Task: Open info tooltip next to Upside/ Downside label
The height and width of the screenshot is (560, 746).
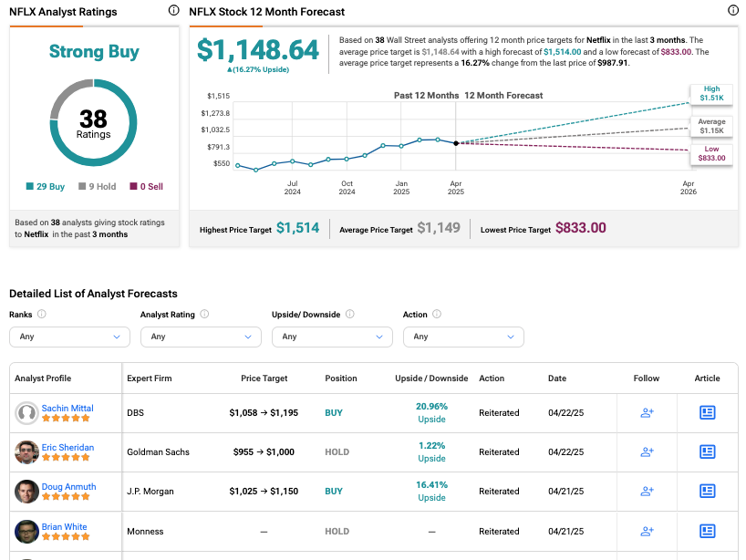Action: [x=349, y=314]
